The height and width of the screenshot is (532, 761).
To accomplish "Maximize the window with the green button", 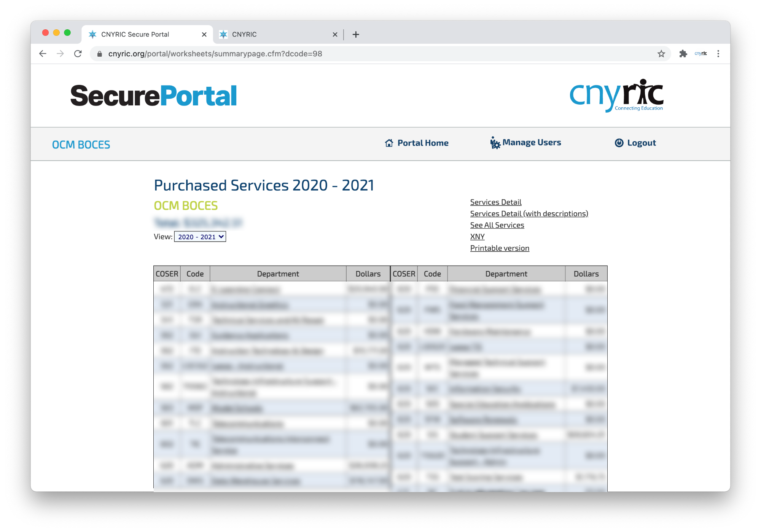I will 67,33.
